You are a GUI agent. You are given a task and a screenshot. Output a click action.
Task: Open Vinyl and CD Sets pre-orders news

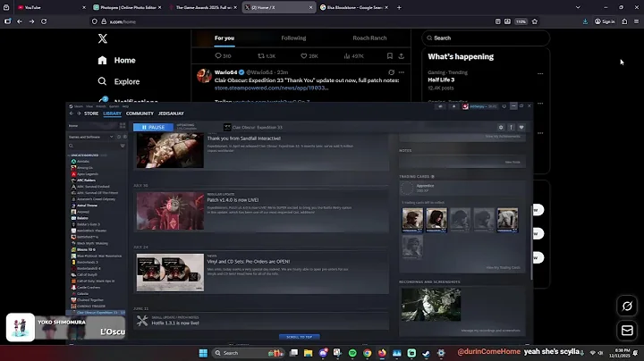pos(248,262)
